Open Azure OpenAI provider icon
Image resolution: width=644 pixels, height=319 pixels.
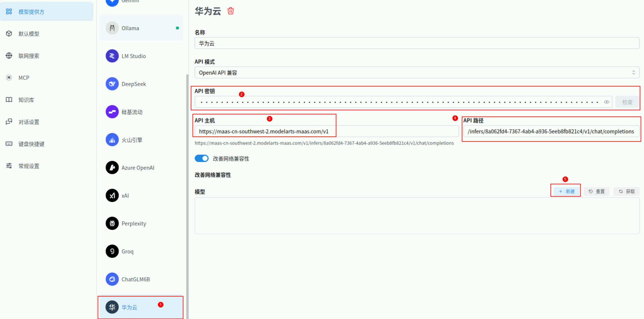pyautogui.click(x=112, y=168)
